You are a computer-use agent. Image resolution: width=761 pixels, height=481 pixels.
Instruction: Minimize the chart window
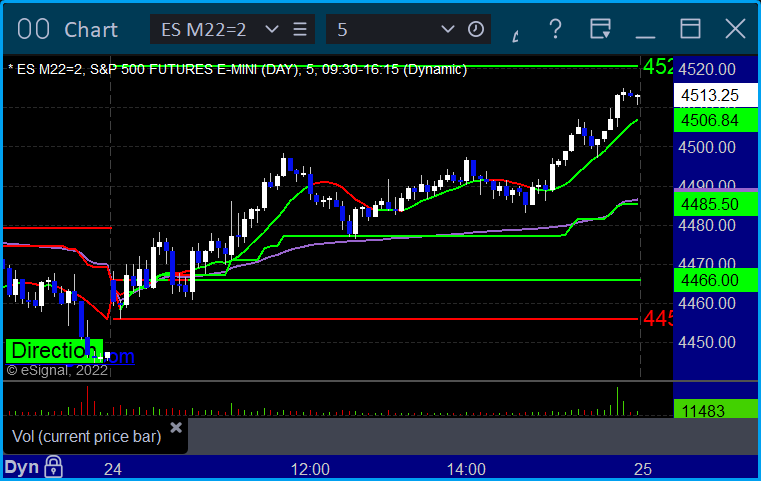click(x=645, y=36)
